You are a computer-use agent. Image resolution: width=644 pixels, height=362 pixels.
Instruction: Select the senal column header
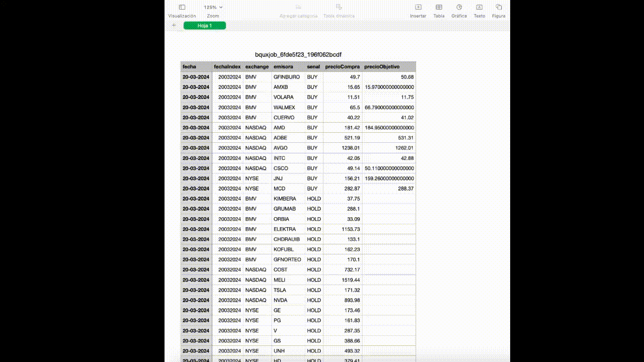314,66
